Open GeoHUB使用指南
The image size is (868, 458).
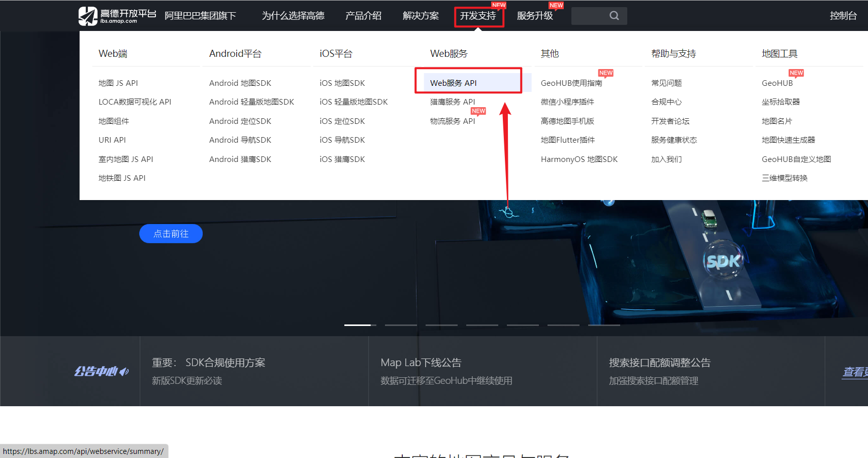571,83
